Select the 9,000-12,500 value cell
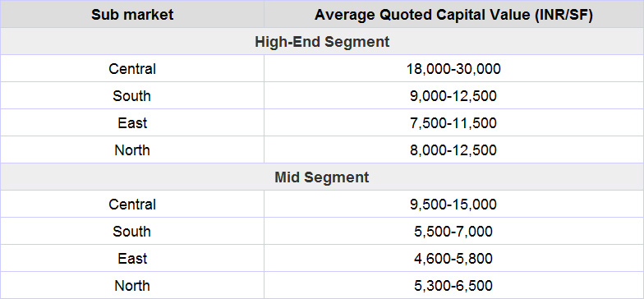 (x=453, y=95)
